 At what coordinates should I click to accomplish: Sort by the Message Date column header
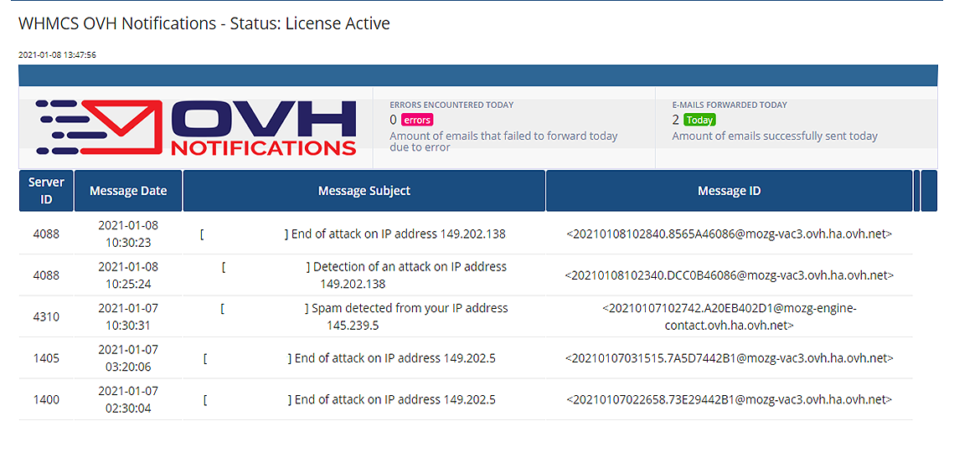[x=128, y=191]
